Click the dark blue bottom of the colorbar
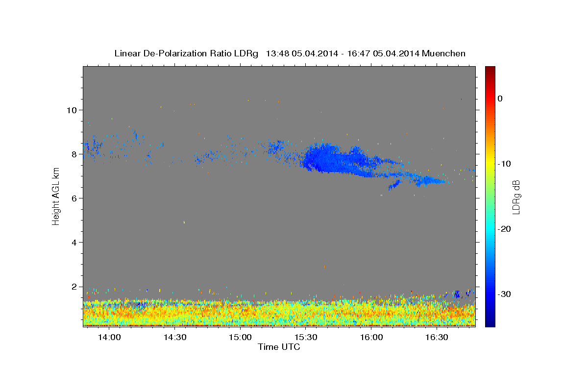 click(x=490, y=322)
